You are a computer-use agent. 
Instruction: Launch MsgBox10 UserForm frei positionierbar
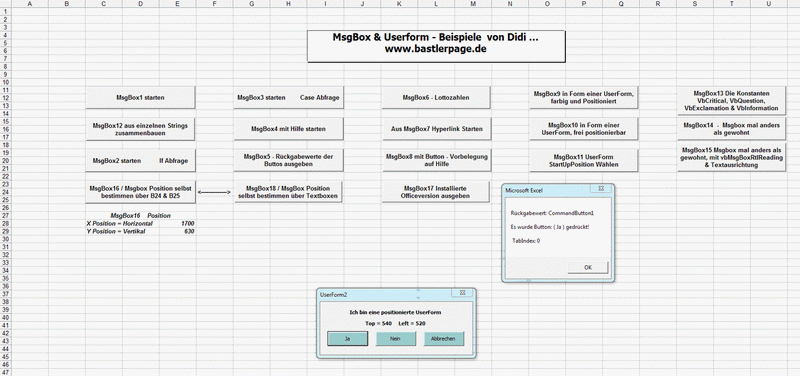point(584,129)
